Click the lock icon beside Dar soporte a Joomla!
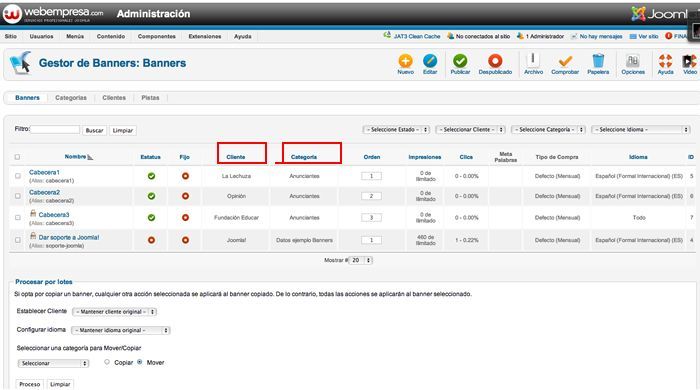700x390 pixels. [x=33, y=236]
